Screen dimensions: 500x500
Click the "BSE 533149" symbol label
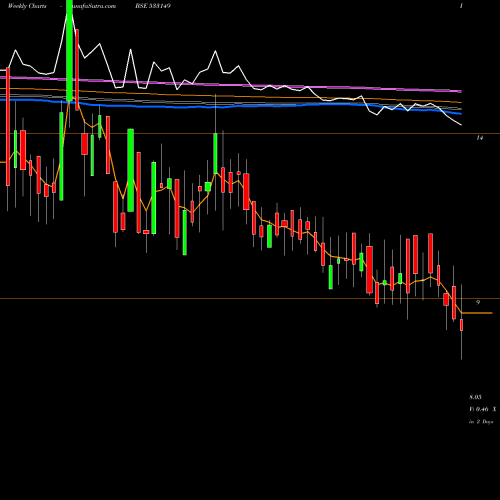(x=154, y=6)
